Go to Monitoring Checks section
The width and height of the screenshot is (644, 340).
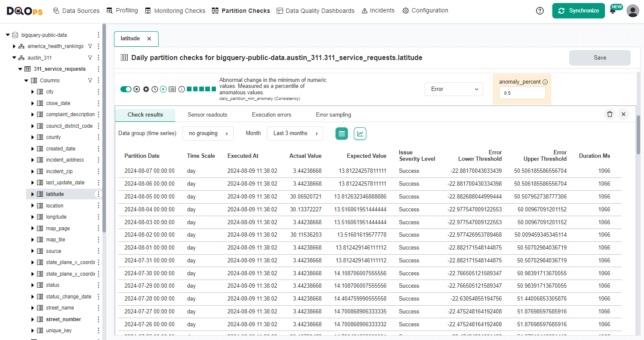click(175, 11)
